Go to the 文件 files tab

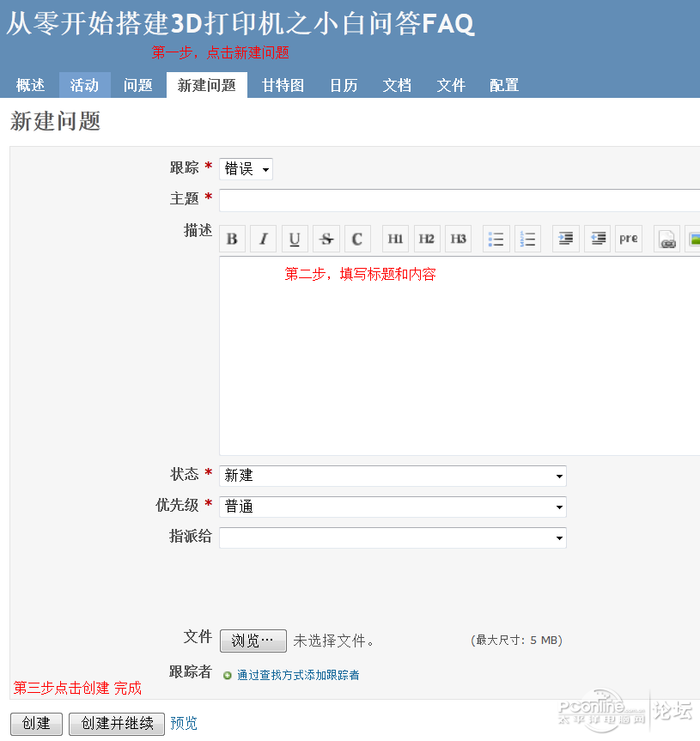pos(451,85)
